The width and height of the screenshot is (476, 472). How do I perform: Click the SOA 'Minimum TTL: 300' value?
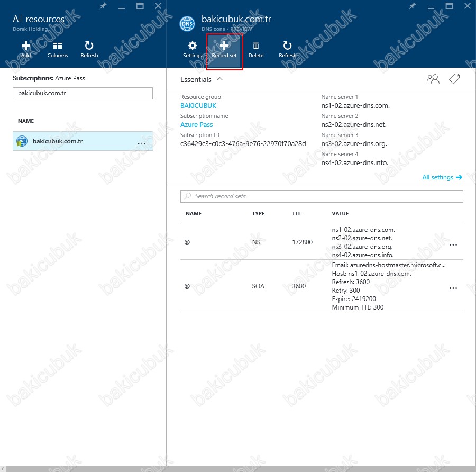358,307
